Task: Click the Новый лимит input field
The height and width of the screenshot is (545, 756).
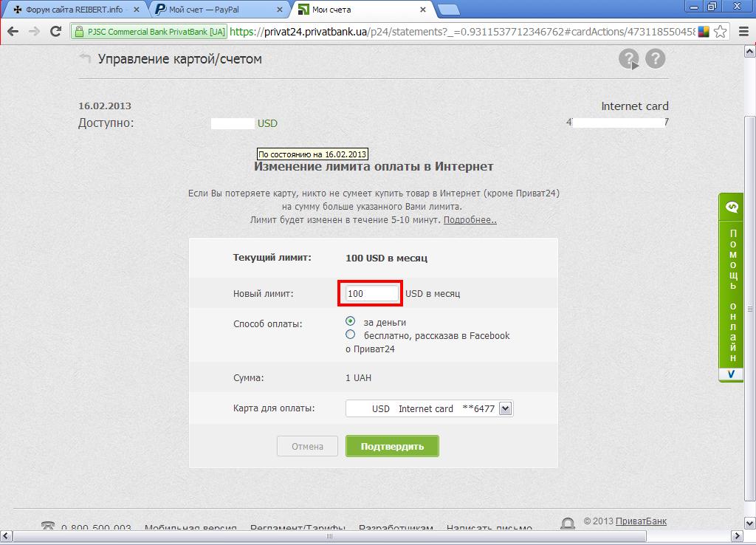Action: (372, 293)
